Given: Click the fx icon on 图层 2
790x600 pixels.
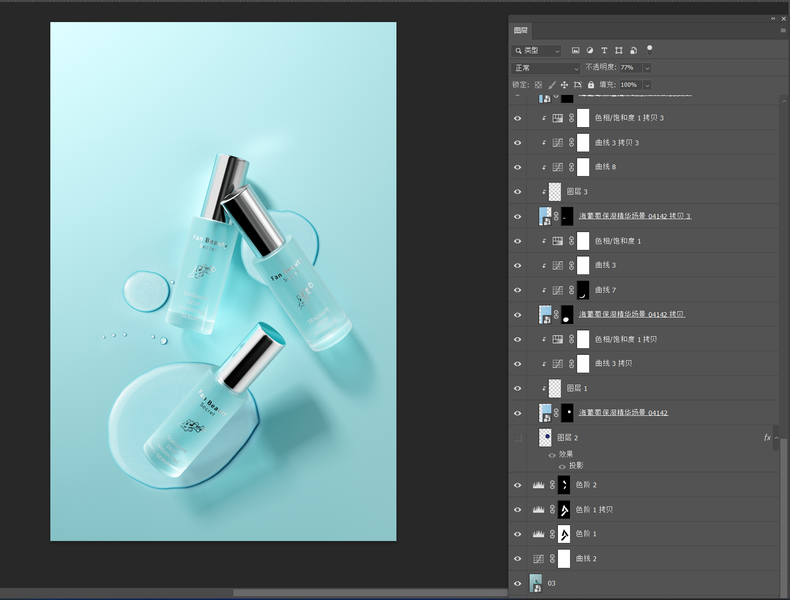Looking at the screenshot, I should 767,437.
